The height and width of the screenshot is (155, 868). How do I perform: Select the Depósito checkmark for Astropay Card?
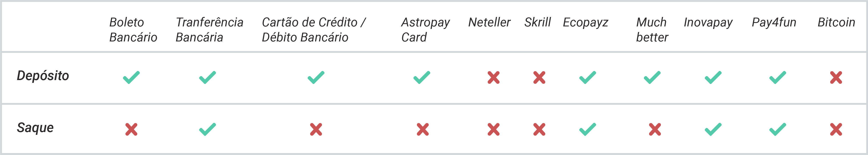tap(422, 77)
